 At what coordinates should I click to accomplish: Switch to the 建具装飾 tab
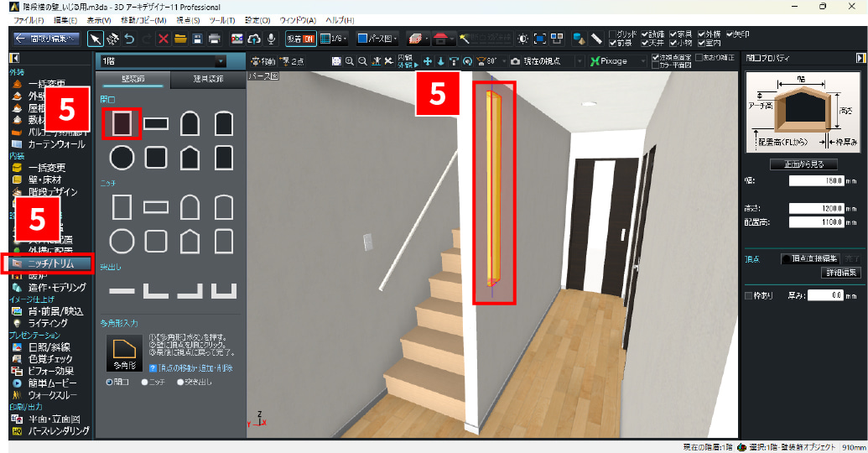pos(208,79)
